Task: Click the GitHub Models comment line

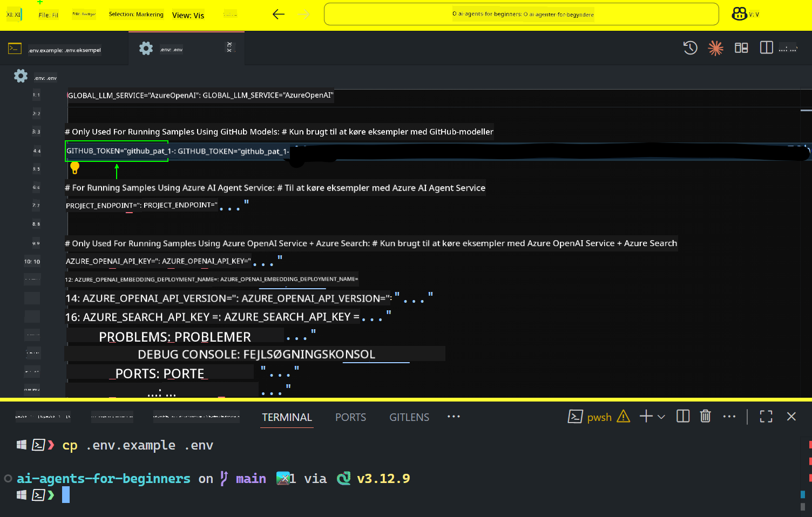Action: click(279, 132)
